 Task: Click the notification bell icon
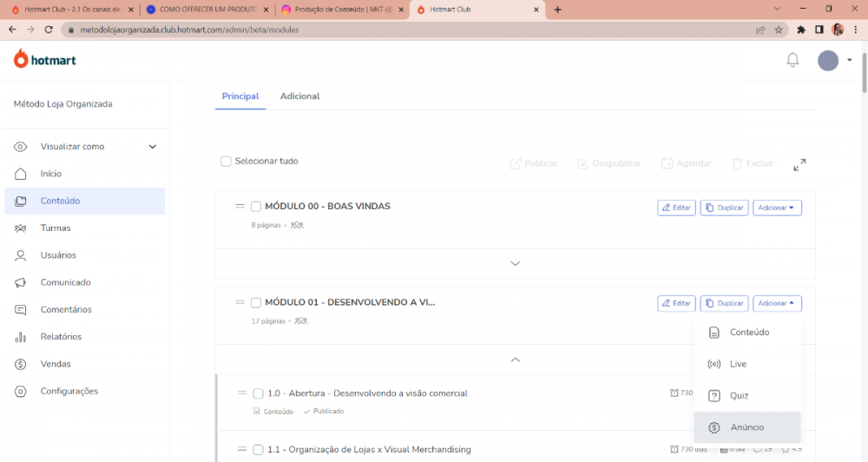point(792,60)
